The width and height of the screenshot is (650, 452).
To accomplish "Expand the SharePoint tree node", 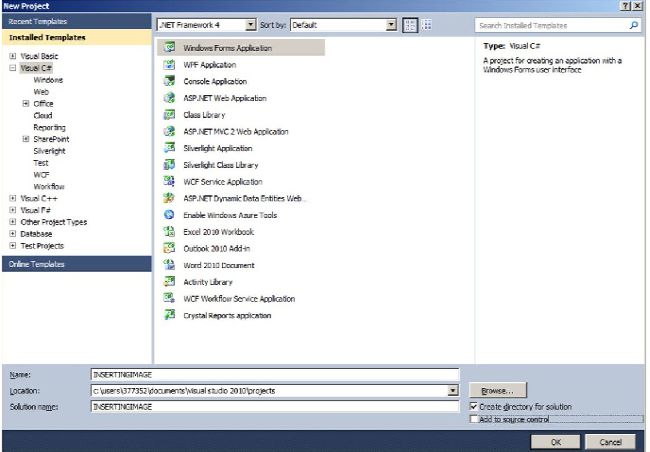I will [26, 139].
